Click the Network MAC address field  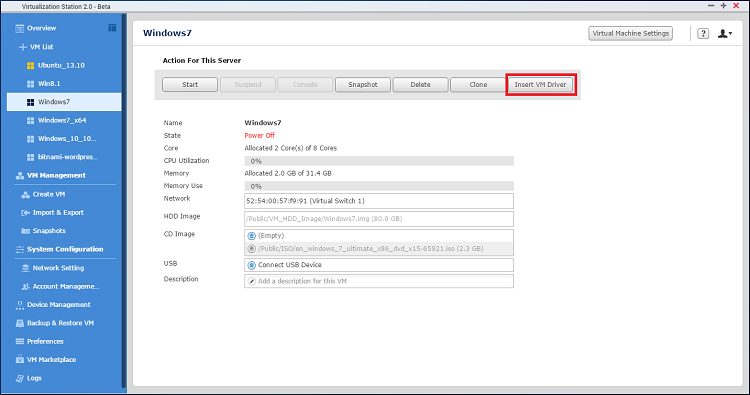click(379, 201)
